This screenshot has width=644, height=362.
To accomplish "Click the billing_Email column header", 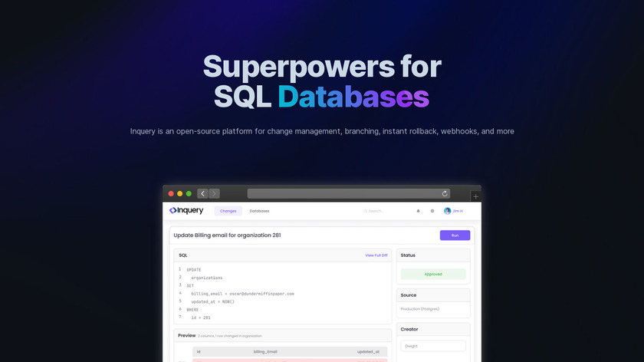I will coord(265,352).
